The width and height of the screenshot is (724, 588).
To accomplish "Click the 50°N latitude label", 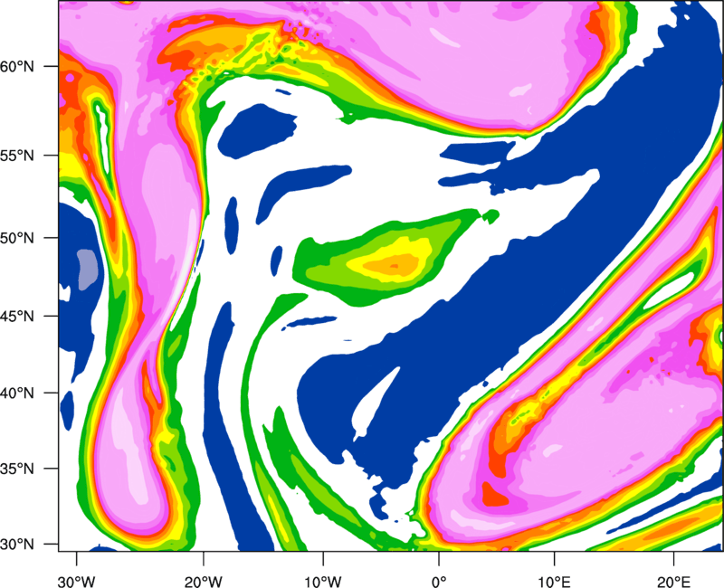I will [x=17, y=238].
